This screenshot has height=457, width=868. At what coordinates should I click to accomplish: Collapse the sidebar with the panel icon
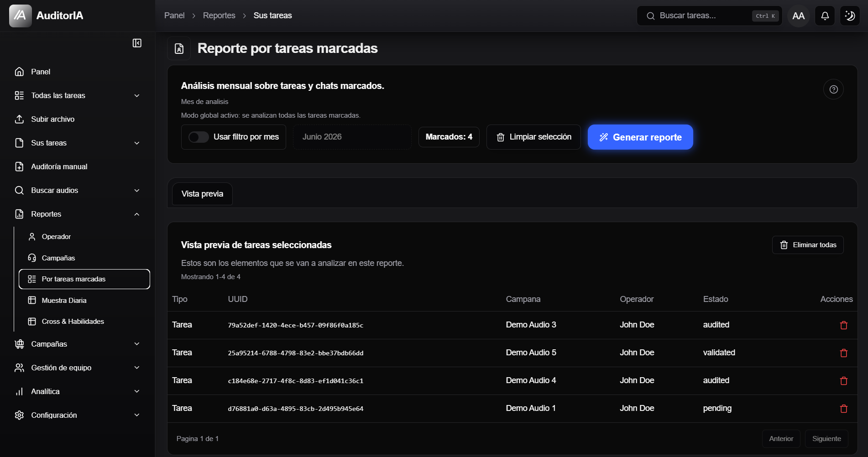coord(137,43)
